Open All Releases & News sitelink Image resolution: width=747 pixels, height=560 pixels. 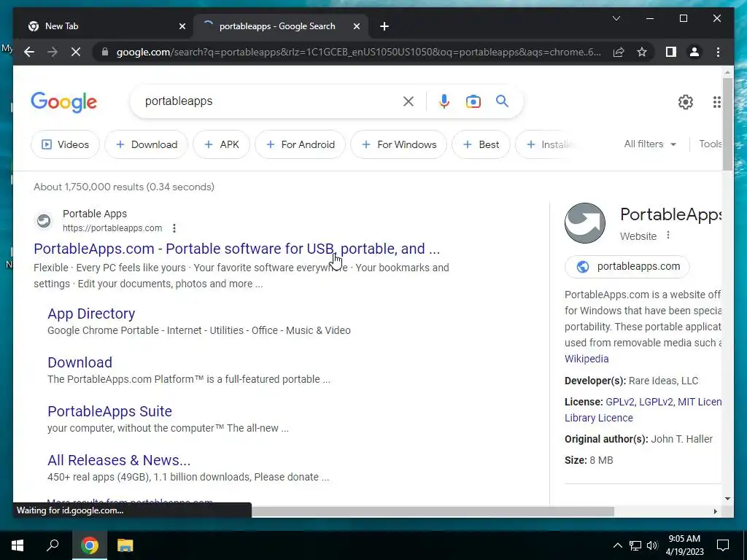point(119,460)
